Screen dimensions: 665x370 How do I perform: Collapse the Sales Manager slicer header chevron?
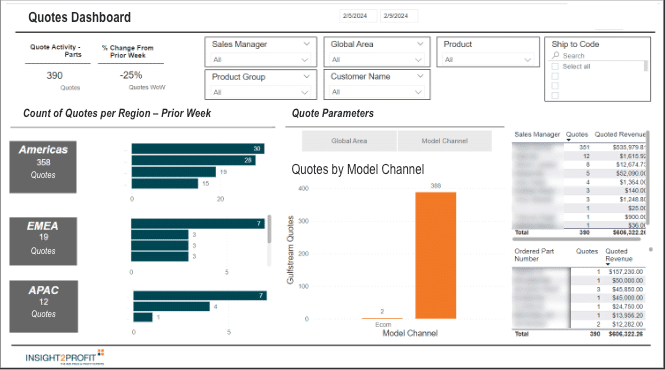[306, 44]
